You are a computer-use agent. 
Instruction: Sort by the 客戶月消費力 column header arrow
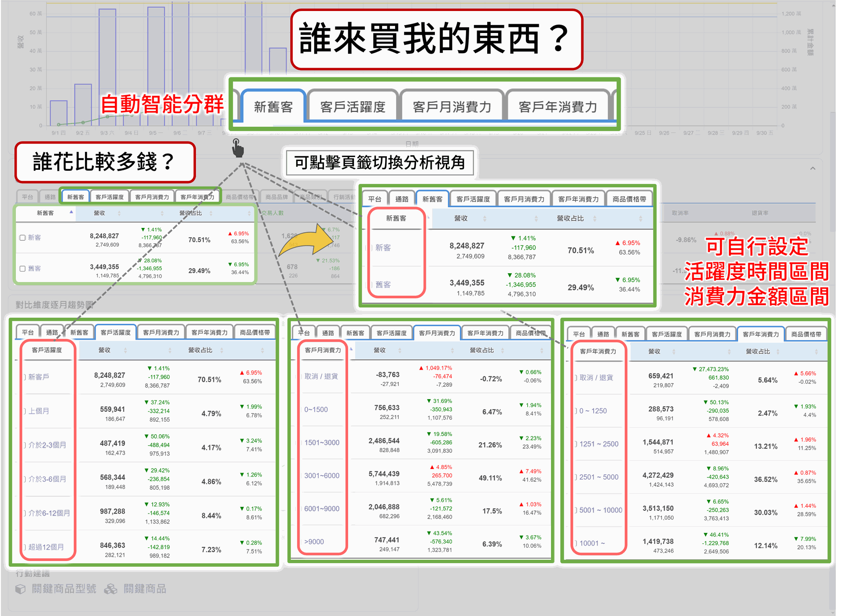pos(351,349)
